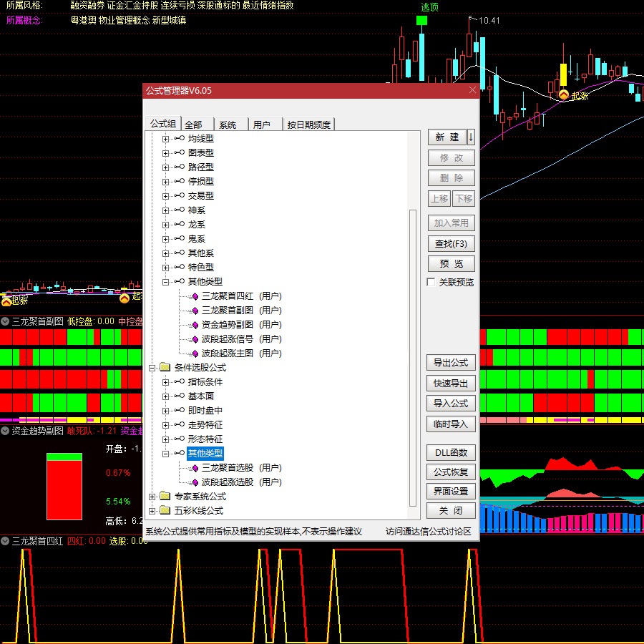This screenshot has width=644, height=644.
Task: Expand the 龙系 category node
Action: 165,225
